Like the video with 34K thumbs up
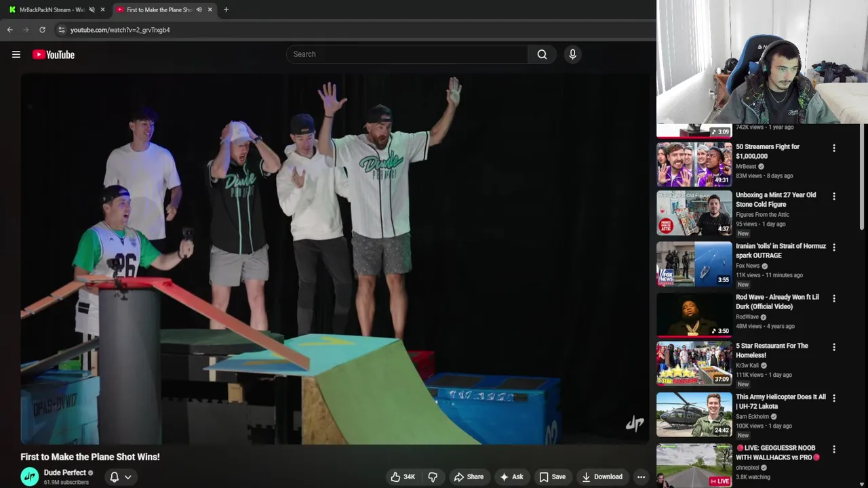This screenshot has height=488, width=868. pyautogui.click(x=402, y=477)
